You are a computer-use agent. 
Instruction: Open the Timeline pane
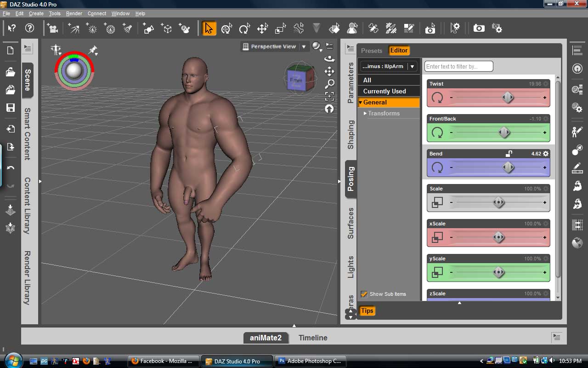click(313, 338)
